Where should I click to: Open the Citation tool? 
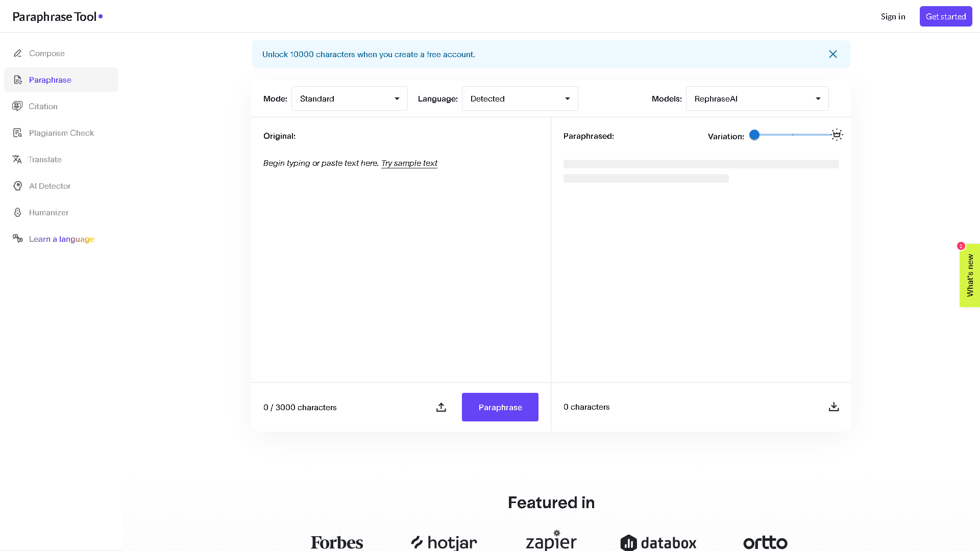[42, 106]
